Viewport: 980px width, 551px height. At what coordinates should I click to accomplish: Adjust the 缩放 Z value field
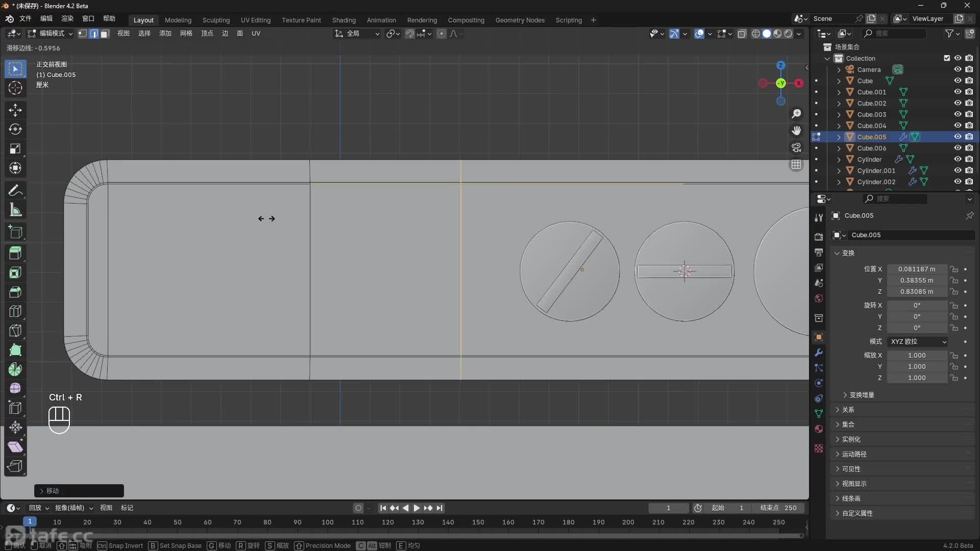917,378
